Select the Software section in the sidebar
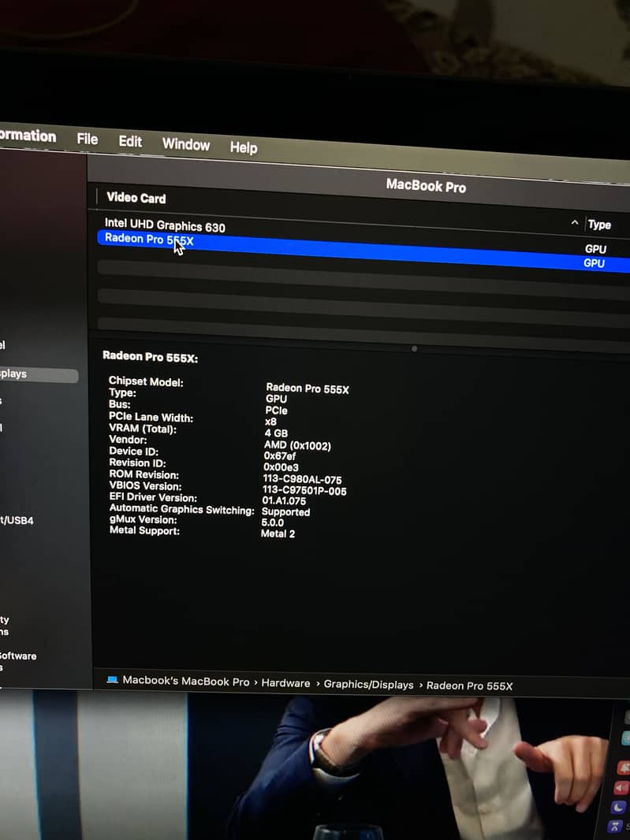This screenshot has width=630, height=840. click(x=18, y=656)
